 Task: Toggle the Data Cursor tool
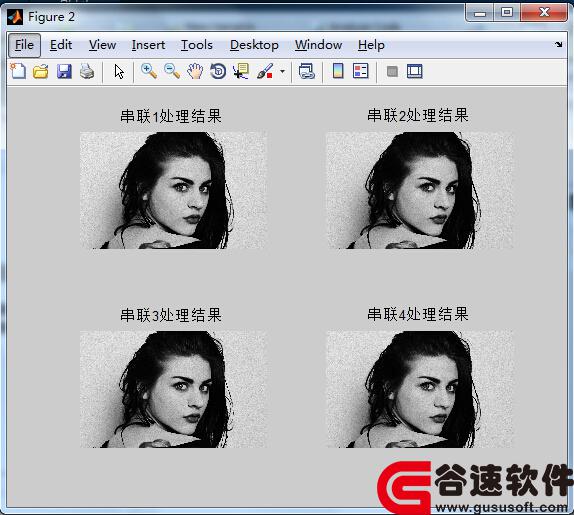point(241,71)
